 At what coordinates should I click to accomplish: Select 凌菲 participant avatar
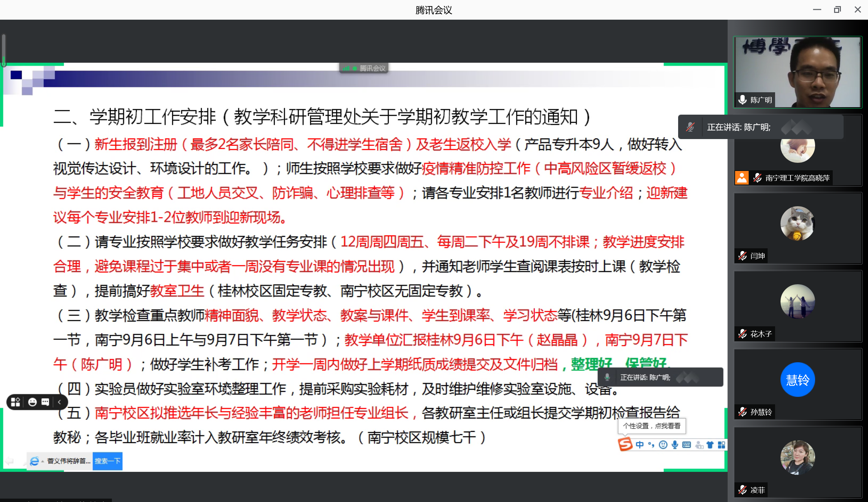coord(797,458)
